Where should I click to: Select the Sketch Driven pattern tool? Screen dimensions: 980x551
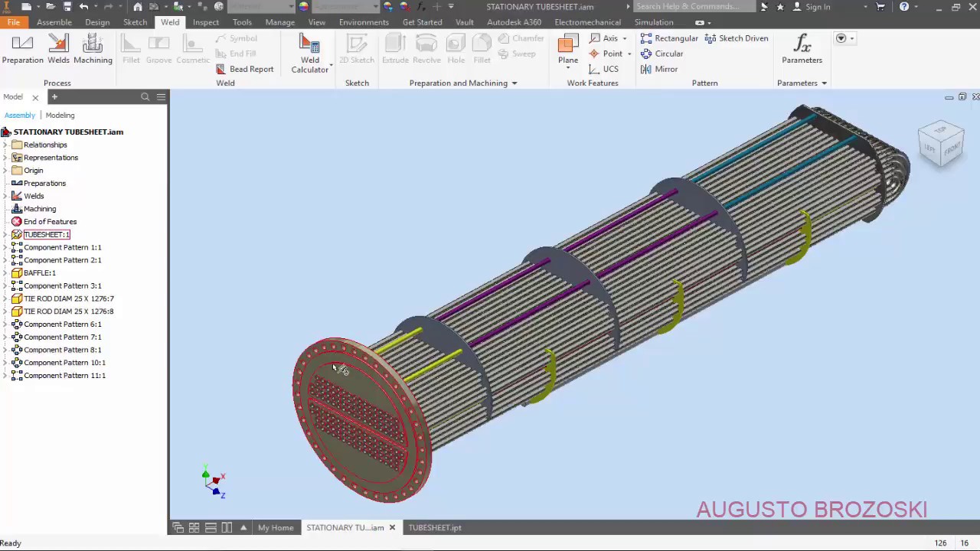(737, 38)
